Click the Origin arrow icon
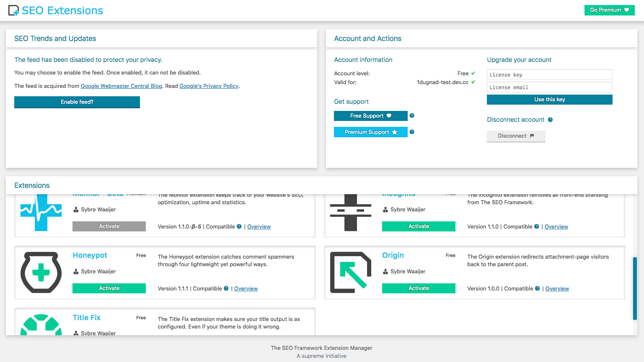This screenshot has width=644, height=362. click(x=351, y=272)
